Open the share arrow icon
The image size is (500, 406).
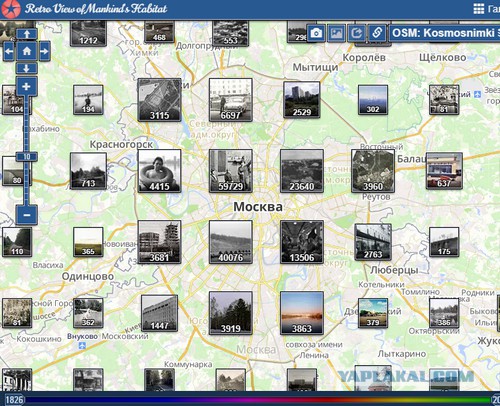(x=357, y=33)
